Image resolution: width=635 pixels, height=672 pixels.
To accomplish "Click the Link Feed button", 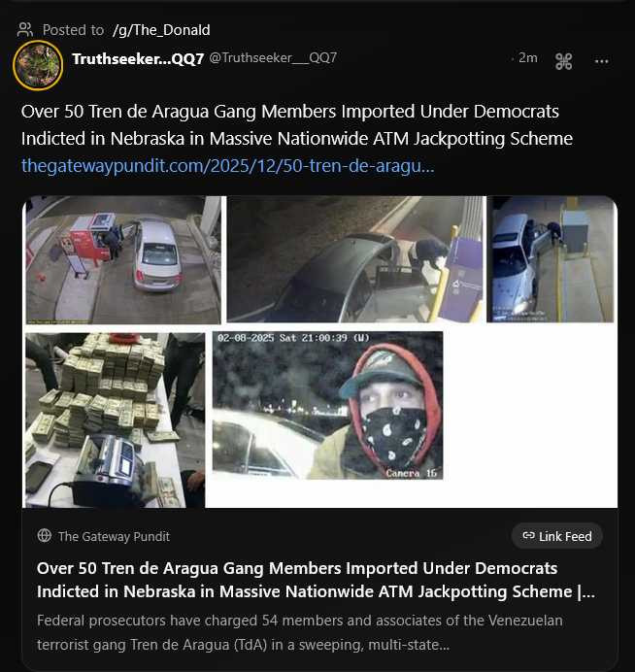I will pyautogui.click(x=557, y=535).
